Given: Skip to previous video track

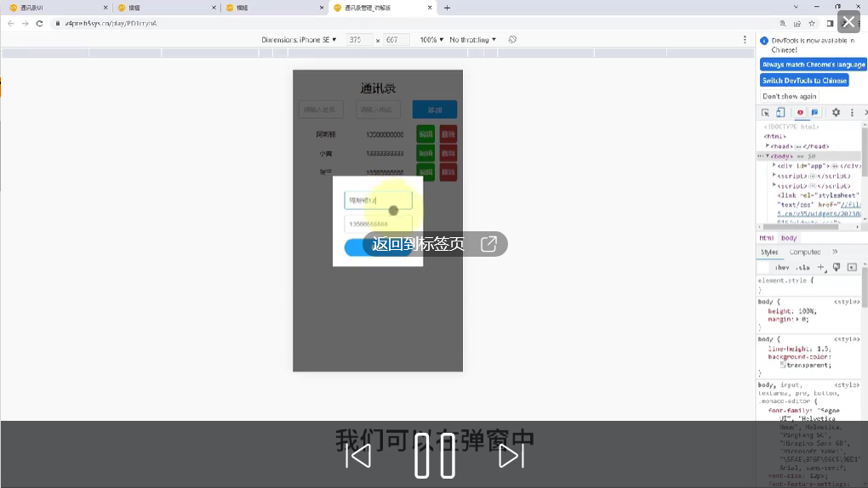Looking at the screenshot, I should click(x=358, y=456).
